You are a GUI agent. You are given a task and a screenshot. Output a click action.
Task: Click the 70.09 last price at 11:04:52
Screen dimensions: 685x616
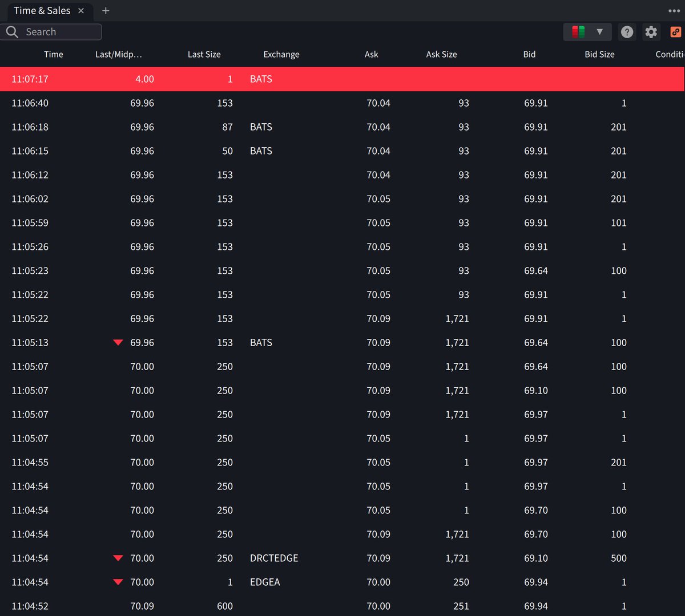coord(142,606)
